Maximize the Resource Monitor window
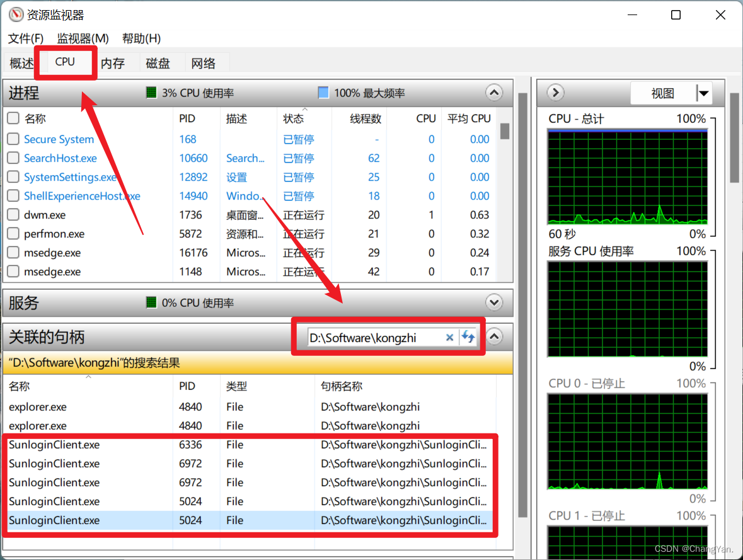 [x=676, y=14]
